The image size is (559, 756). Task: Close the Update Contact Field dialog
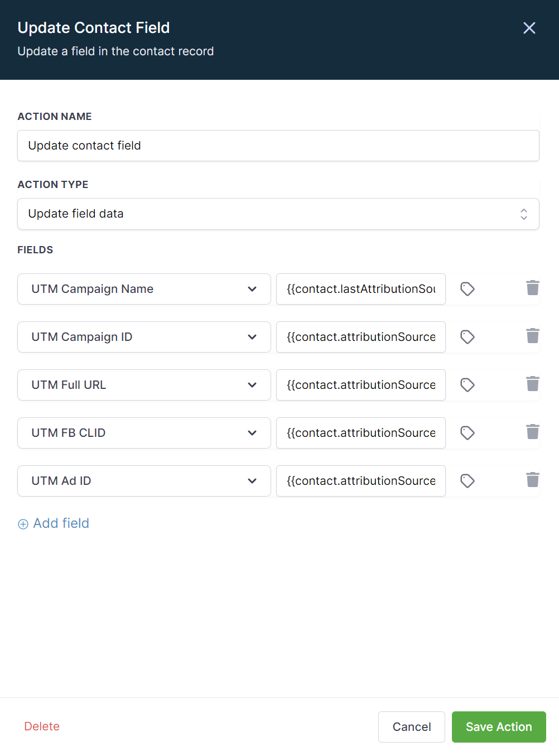point(529,28)
